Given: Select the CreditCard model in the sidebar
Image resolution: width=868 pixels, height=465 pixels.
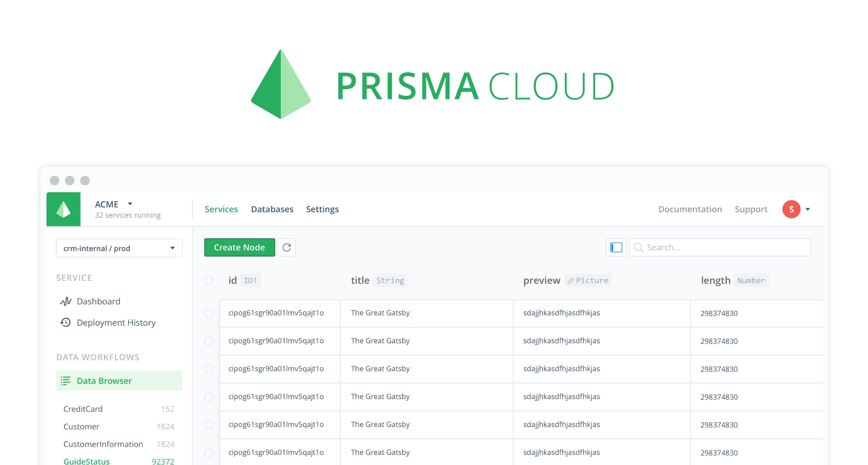Looking at the screenshot, I should pos(83,409).
